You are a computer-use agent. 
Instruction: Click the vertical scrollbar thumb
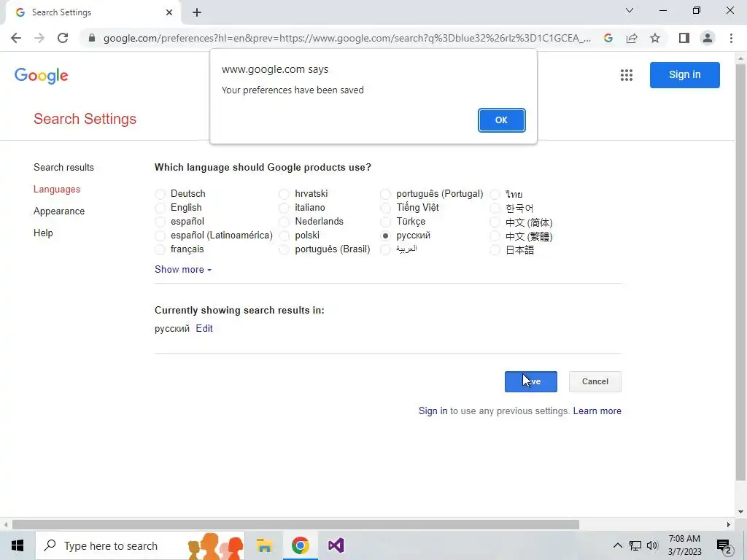click(x=740, y=271)
